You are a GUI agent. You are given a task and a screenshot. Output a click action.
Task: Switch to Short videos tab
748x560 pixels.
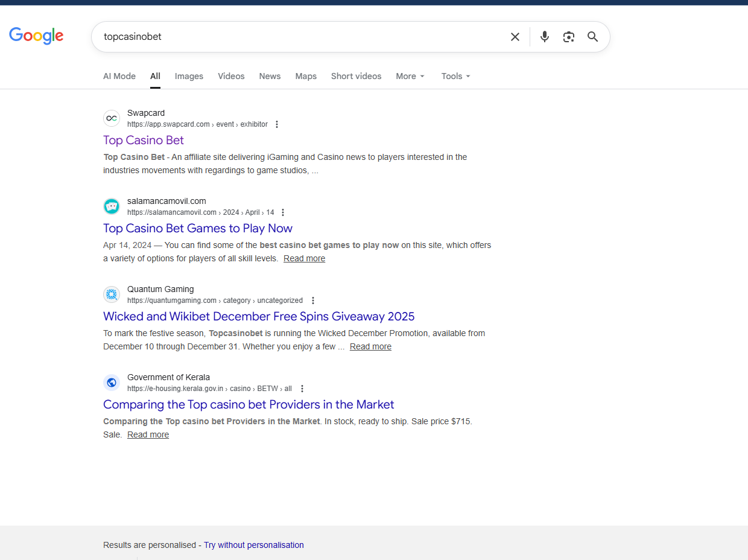tap(356, 76)
